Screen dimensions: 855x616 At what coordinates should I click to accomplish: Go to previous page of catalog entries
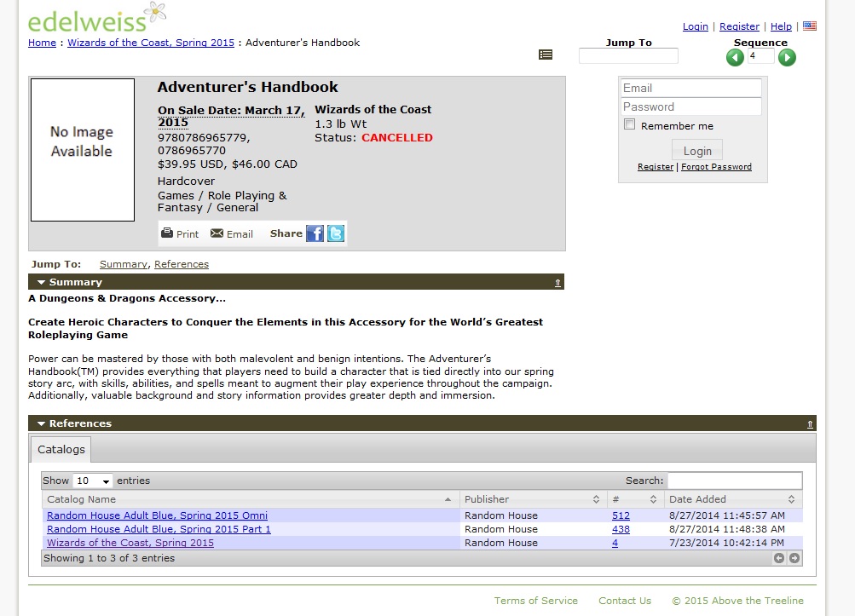point(779,558)
